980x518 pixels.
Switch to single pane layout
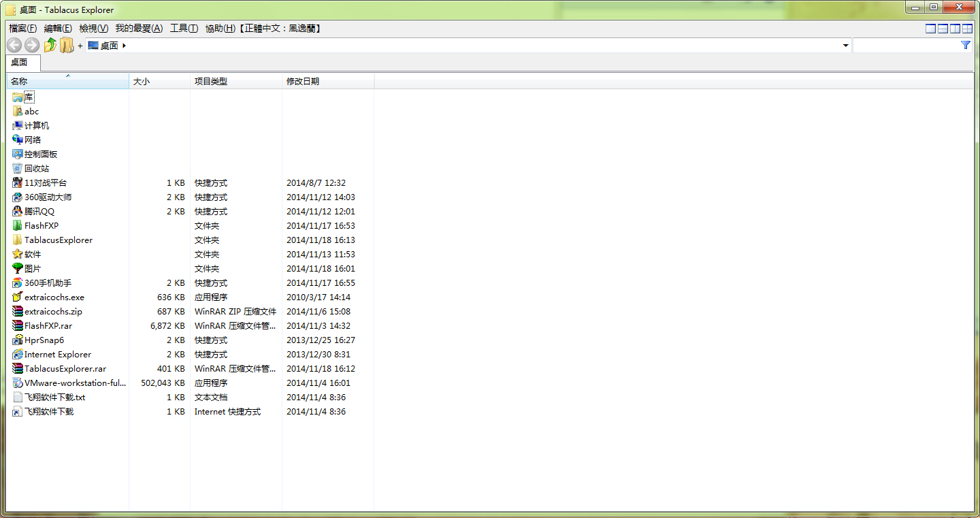pos(930,28)
